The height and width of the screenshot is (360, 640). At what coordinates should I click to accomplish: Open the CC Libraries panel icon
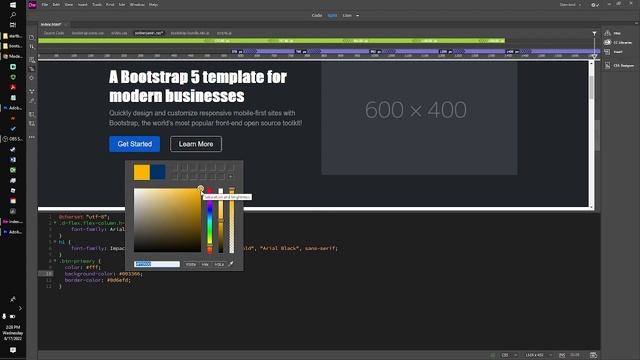pos(607,42)
